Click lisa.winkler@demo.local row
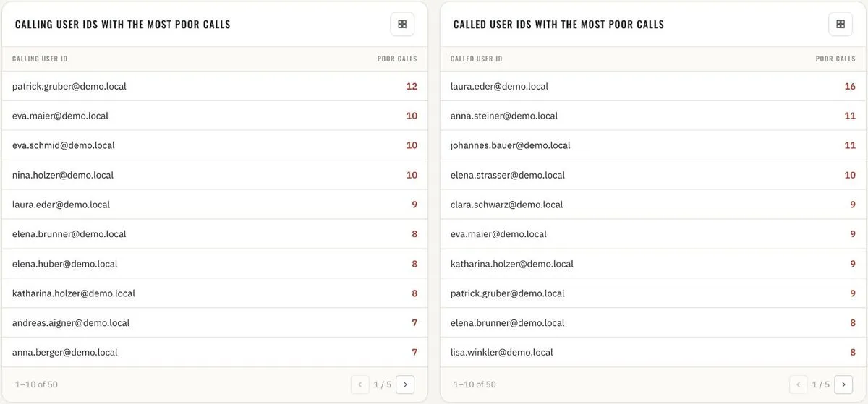This screenshot has height=404, width=868. tap(653, 353)
